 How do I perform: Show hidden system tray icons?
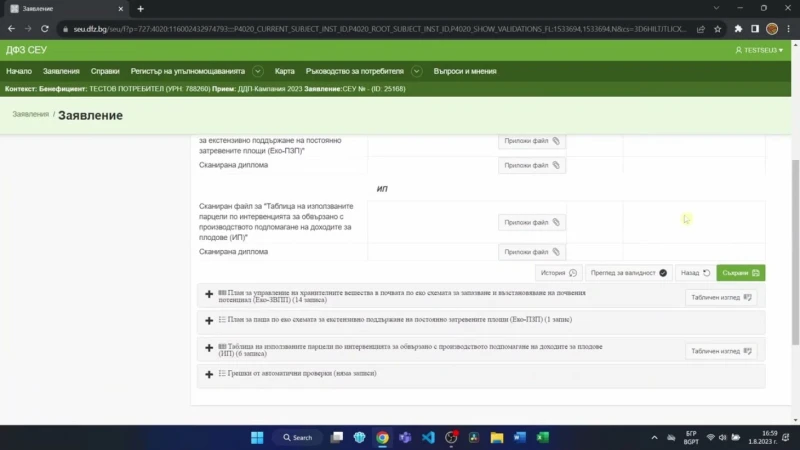coord(654,437)
